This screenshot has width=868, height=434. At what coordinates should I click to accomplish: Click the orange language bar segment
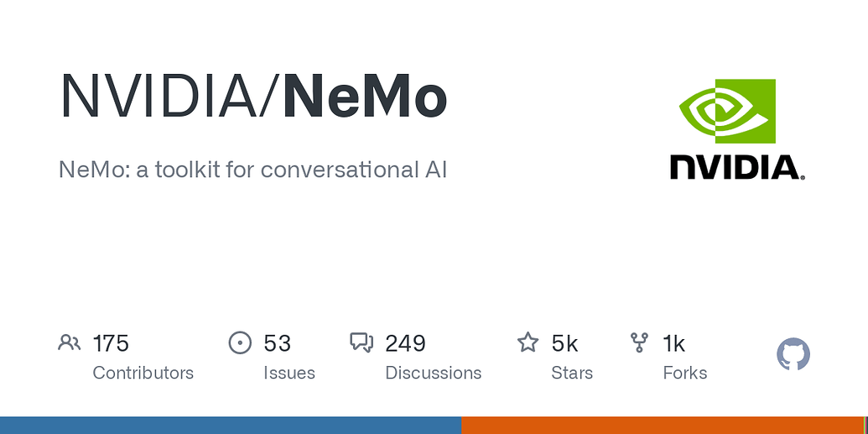coord(663,425)
